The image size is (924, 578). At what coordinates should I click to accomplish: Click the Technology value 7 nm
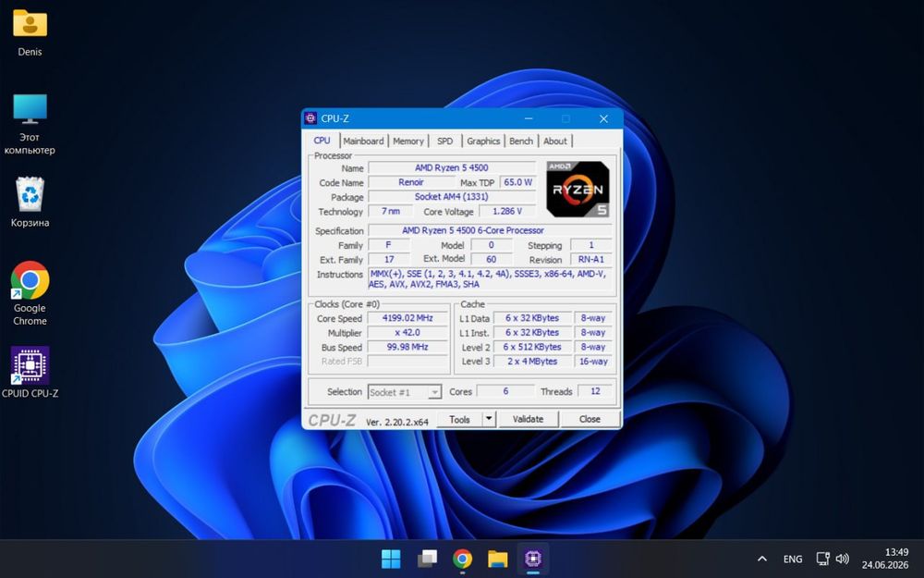click(390, 211)
